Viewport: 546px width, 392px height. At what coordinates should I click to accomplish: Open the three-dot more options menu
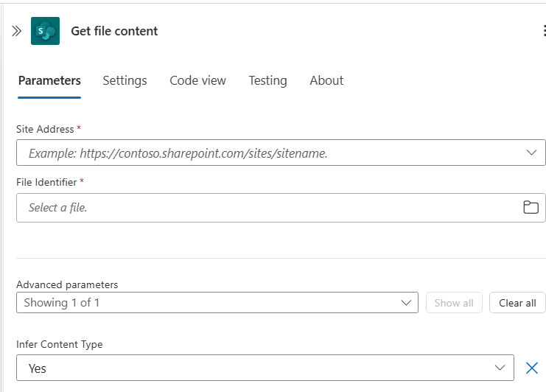[x=543, y=31]
